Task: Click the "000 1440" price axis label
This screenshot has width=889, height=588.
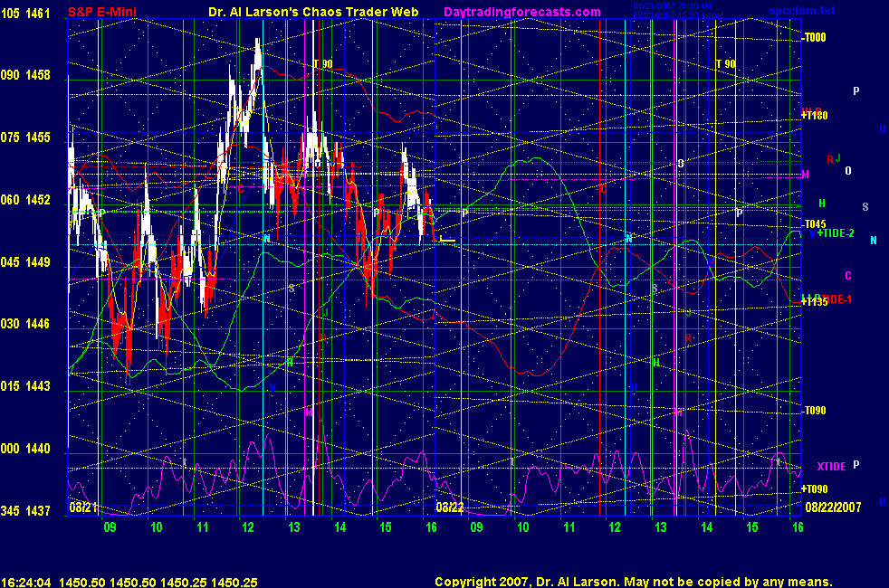Action: click(x=25, y=449)
